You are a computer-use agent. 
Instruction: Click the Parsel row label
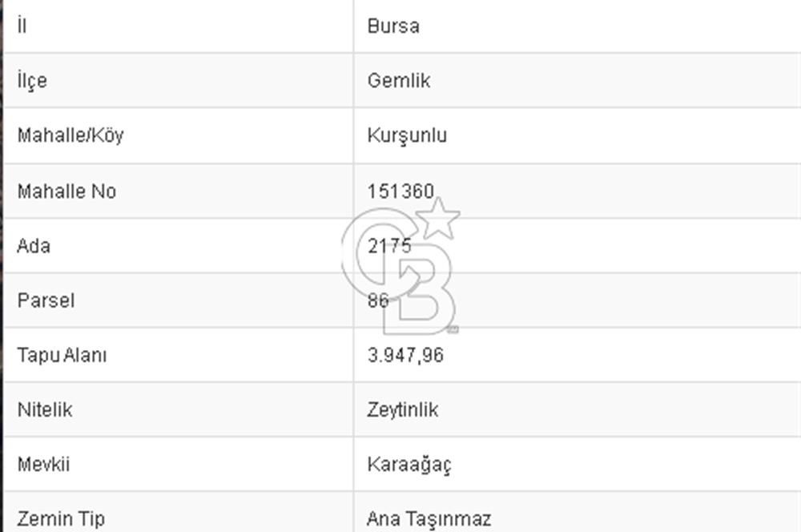tap(46, 300)
